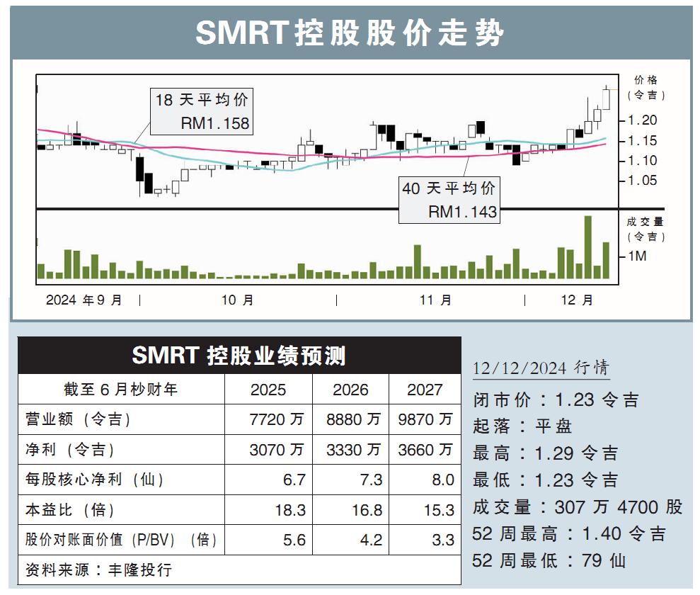Click the tallest green volume bar in December
This screenshot has height=595, width=700.
pyautogui.click(x=588, y=247)
